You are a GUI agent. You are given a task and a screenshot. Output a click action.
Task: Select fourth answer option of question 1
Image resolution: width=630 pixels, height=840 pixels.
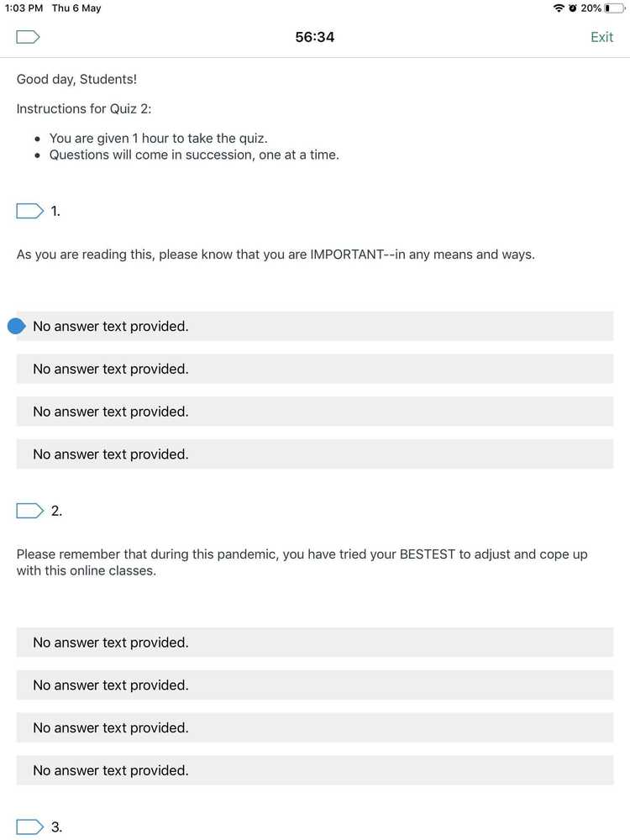pyautogui.click(x=314, y=454)
